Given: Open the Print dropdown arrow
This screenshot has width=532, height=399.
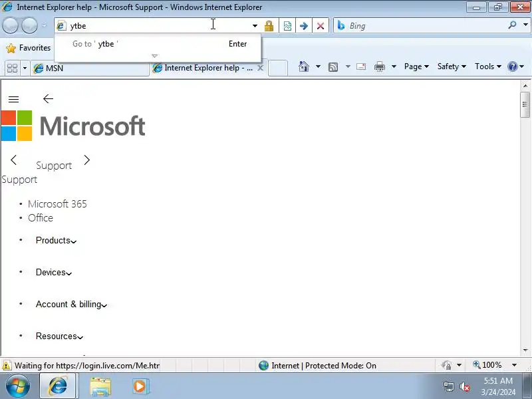Looking at the screenshot, I should (394, 66).
